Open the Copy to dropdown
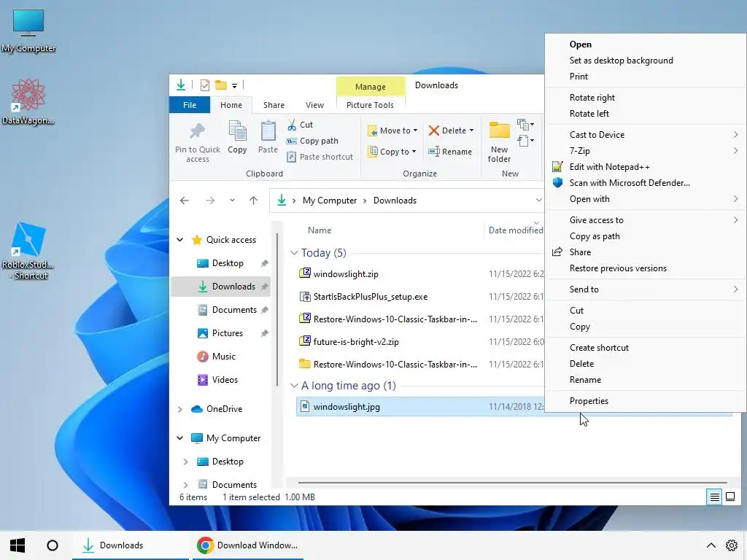 click(x=392, y=152)
